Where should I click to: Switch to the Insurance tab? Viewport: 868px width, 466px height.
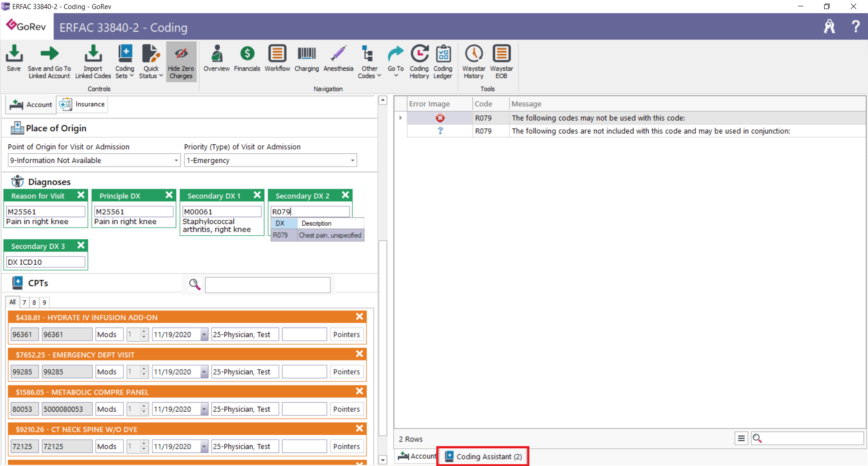click(x=82, y=105)
